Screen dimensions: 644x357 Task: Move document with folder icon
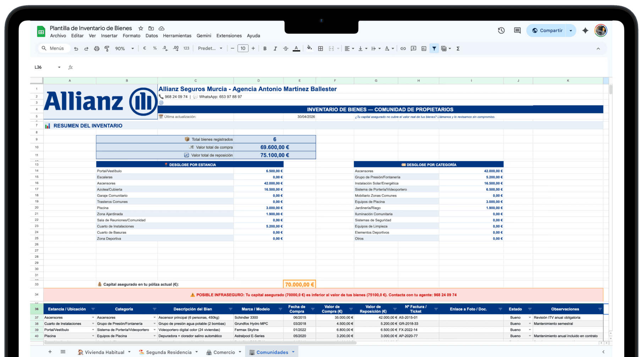(151, 28)
